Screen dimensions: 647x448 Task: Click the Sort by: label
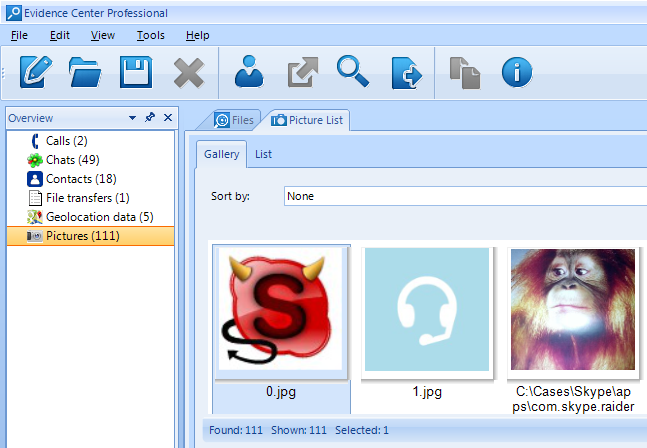[230, 196]
